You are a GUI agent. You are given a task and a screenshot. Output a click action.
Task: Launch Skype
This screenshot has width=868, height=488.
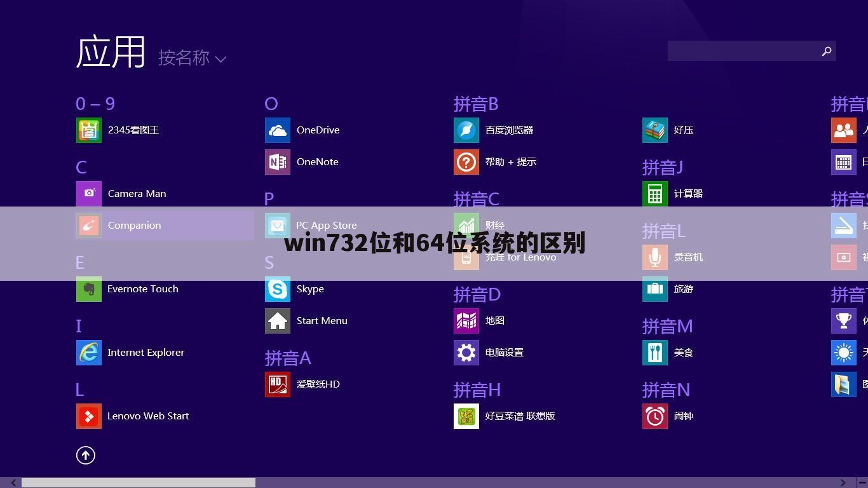coord(299,288)
